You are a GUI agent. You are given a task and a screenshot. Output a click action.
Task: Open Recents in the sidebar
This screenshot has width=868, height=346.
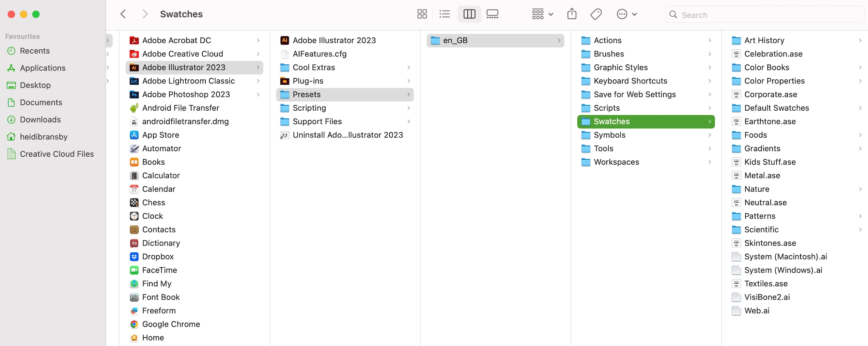(35, 51)
